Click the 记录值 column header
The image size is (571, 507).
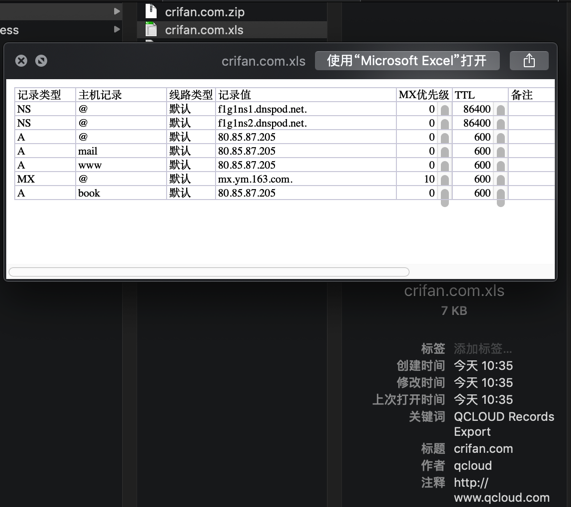(306, 95)
